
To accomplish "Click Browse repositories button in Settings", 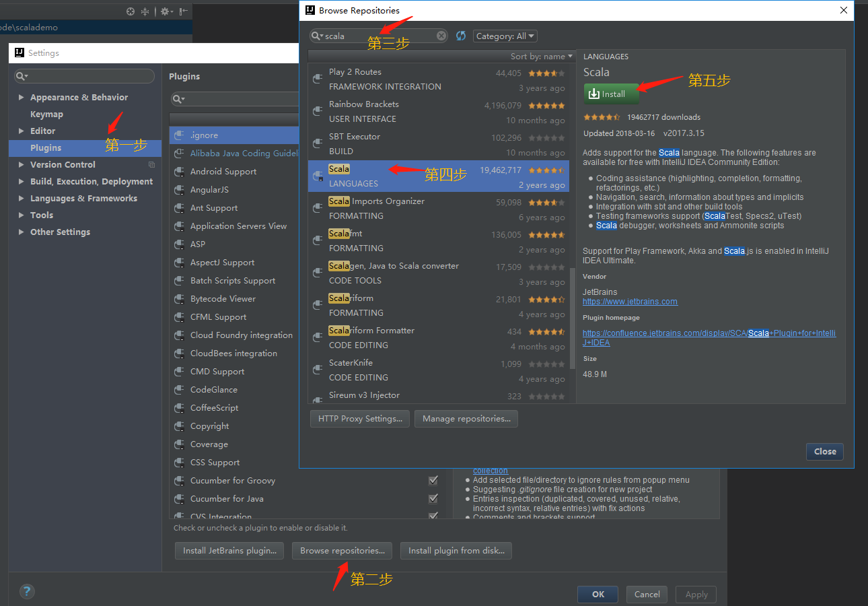I will (x=342, y=551).
